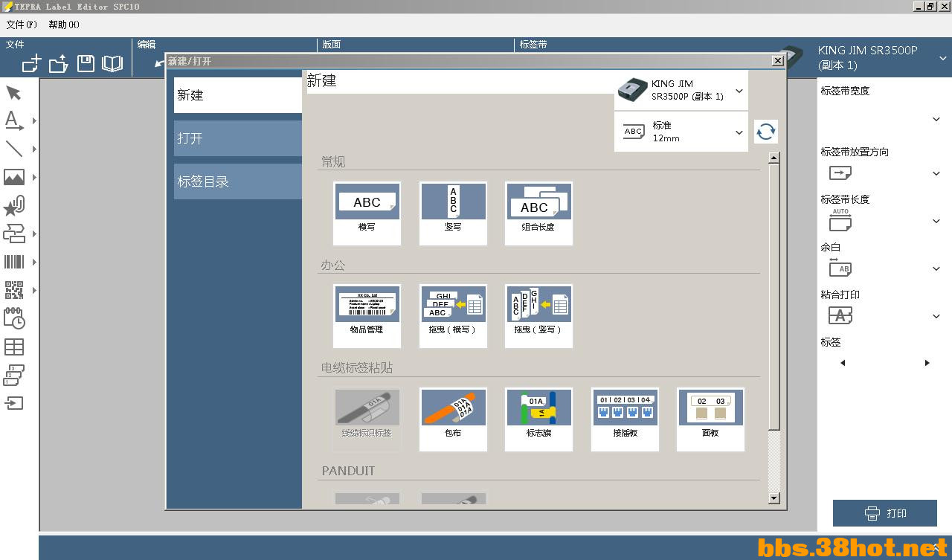
Task: Select the date and time tool
Action: (x=14, y=318)
